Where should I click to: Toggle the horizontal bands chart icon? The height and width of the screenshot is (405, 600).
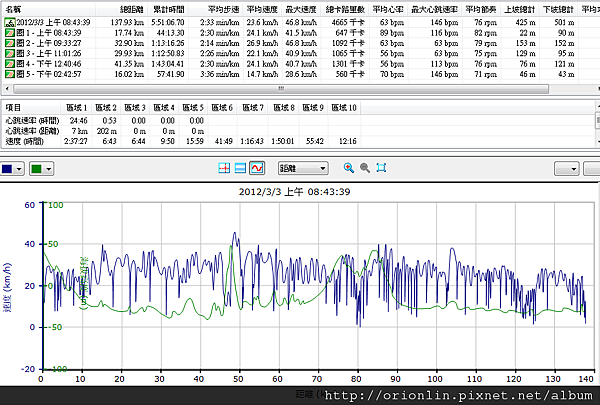(x=240, y=168)
